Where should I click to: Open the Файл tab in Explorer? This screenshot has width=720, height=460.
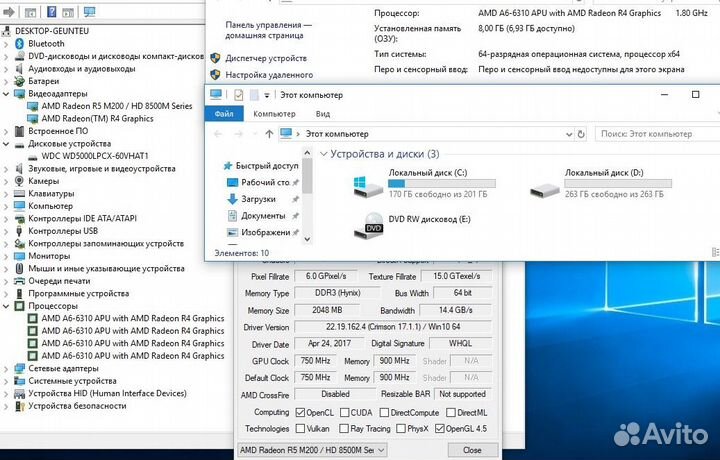point(224,114)
